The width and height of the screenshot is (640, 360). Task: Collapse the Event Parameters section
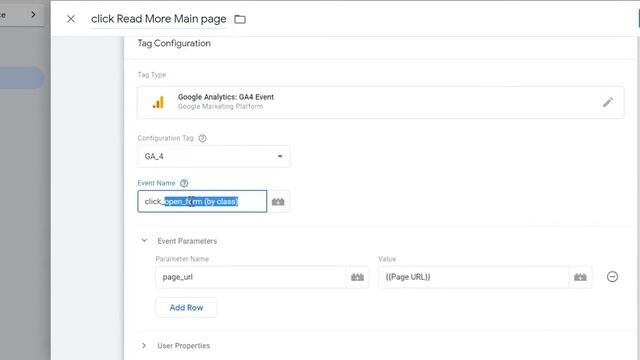tap(144, 241)
